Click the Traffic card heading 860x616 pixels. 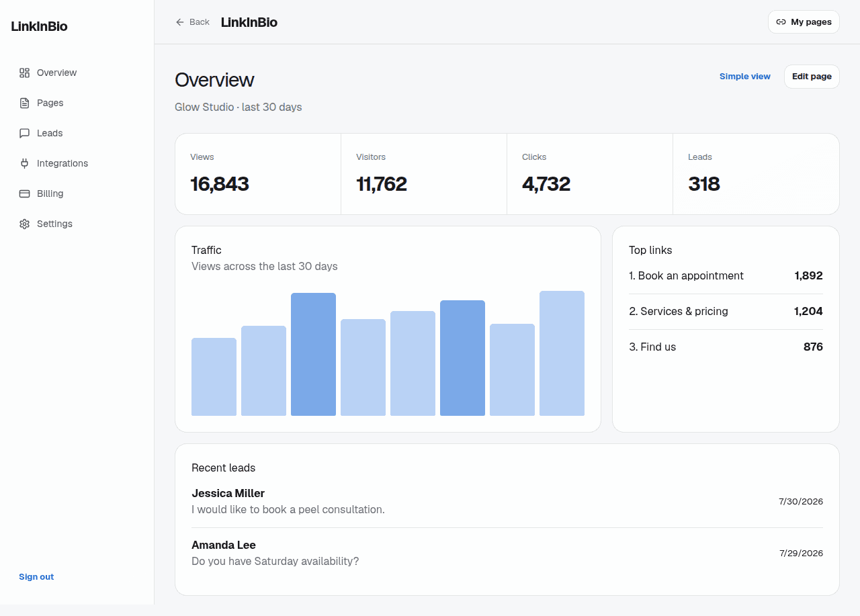(206, 251)
